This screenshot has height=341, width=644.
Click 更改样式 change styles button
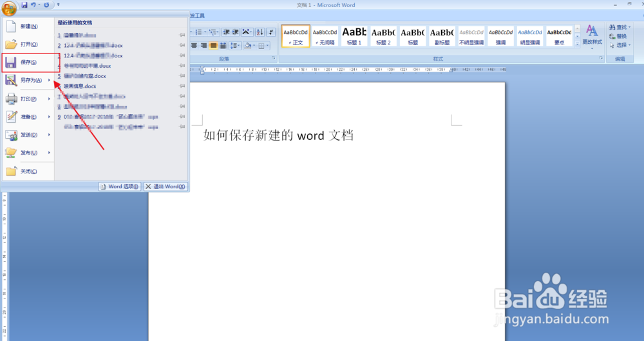point(592,36)
